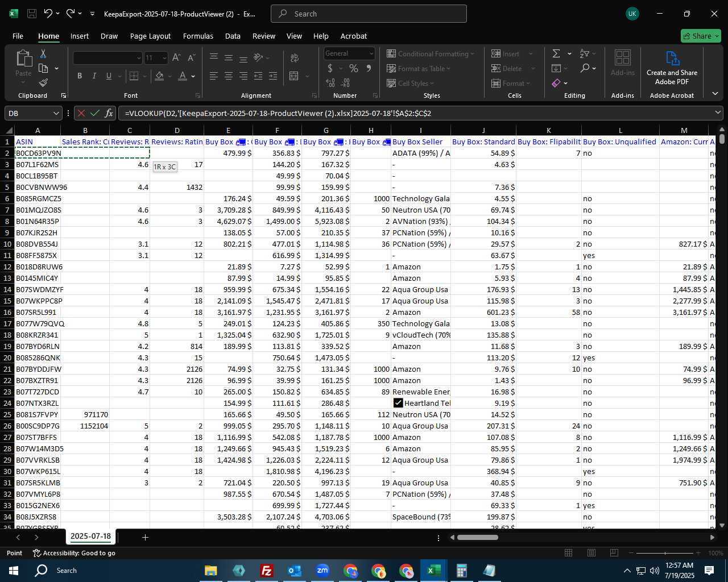Click the UK account avatar

click(x=632, y=14)
